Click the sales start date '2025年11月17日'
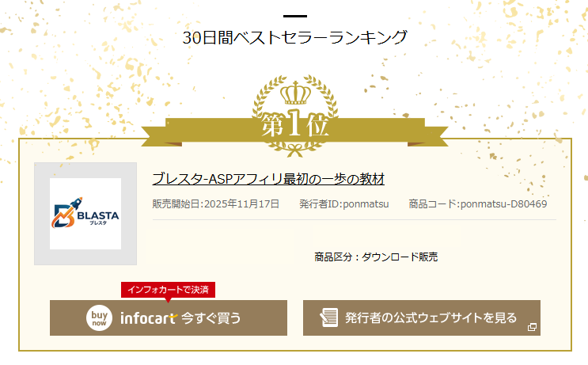 point(241,204)
